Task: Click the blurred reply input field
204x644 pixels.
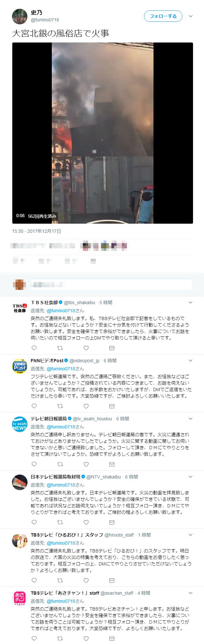Action: (x=111, y=284)
